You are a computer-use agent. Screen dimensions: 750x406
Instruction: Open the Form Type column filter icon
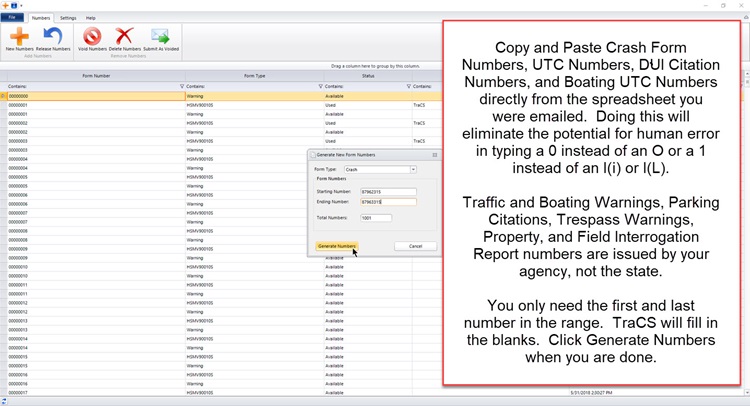click(320, 87)
